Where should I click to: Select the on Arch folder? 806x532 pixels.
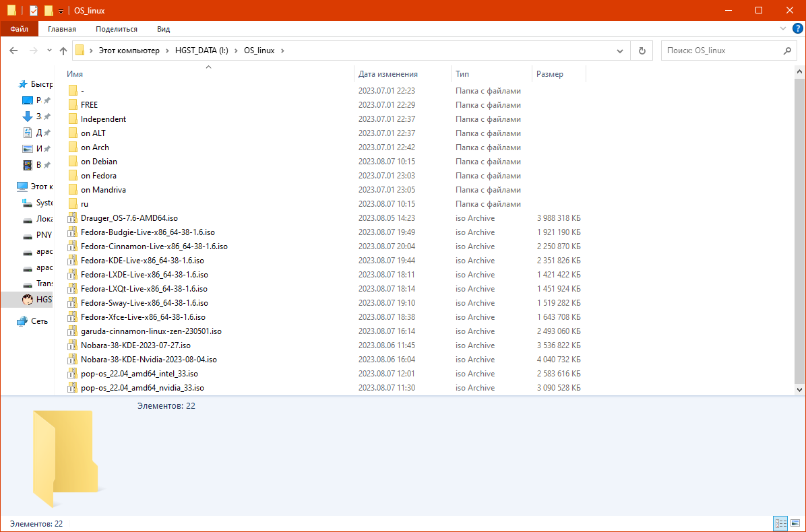click(x=94, y=147)
